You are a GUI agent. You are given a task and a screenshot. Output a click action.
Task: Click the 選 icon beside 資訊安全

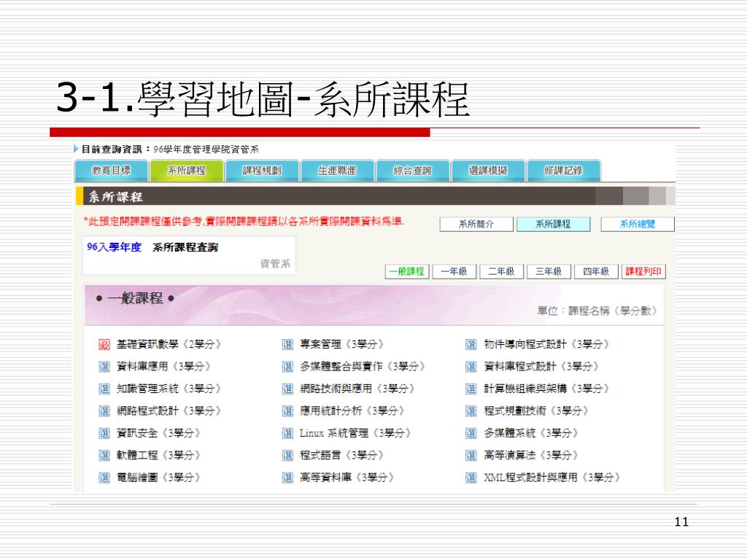[x=104, y=433]
